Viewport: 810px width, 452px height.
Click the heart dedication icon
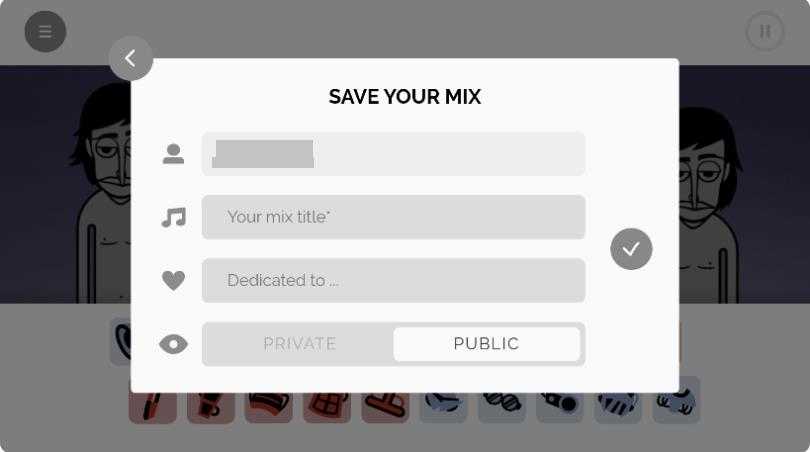(174, 281)
